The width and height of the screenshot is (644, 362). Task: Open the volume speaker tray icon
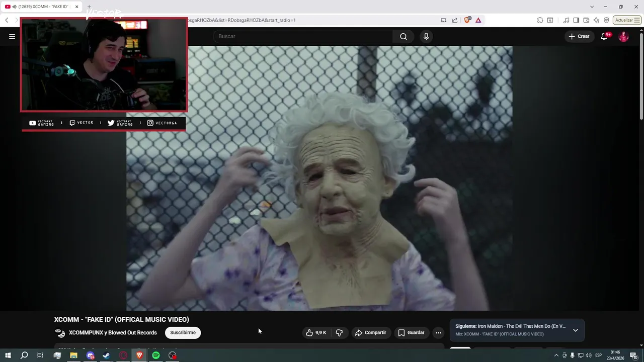point(588,355)
